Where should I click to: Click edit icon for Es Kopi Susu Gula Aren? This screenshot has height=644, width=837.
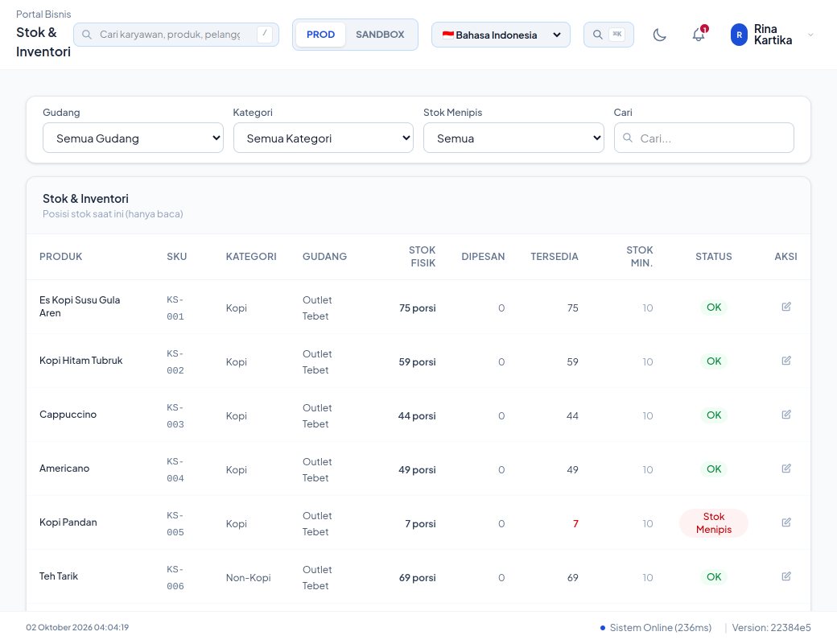[785, 307]
